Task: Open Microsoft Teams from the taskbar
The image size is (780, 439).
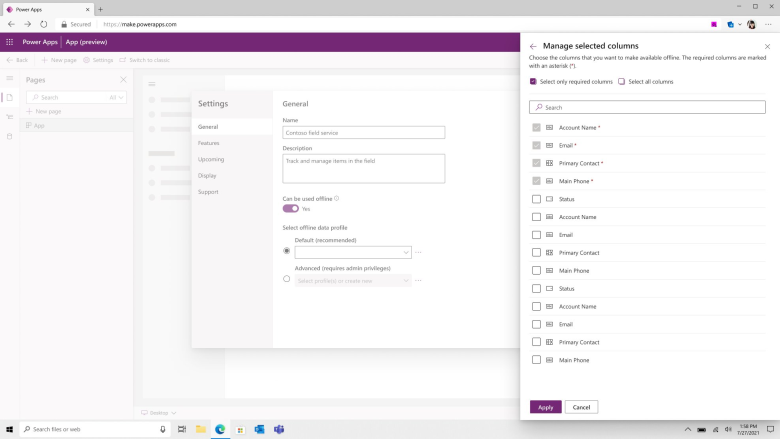Action: pos(279,430)
